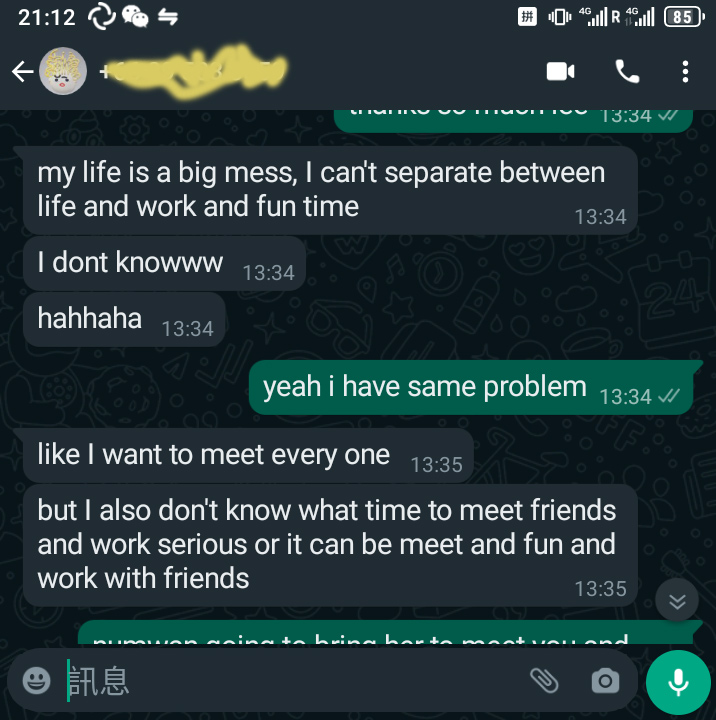The image size is (716, 720).
Task: Tap the "work with friends" long message
Action: click(330, 546)
